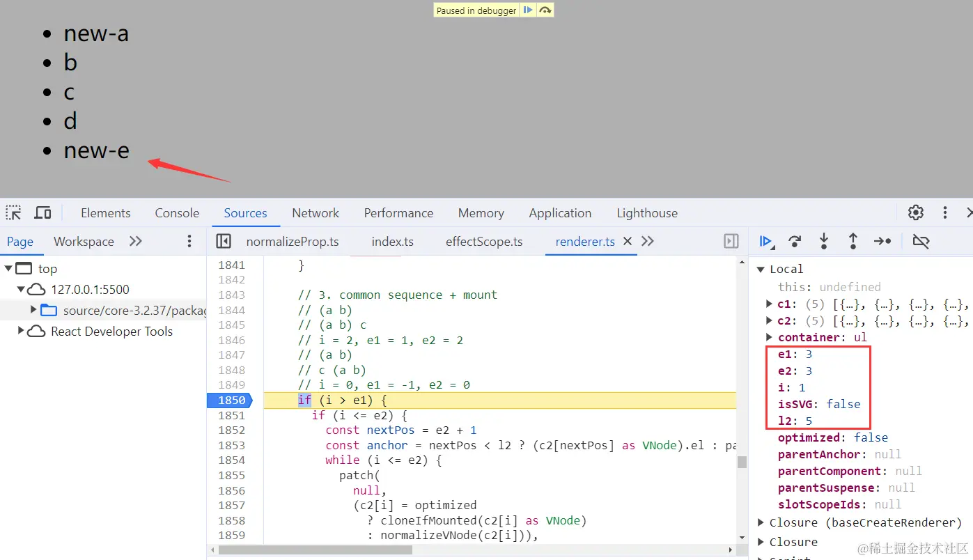
Task: Collapse the top frame tree node
Action: 8,268
